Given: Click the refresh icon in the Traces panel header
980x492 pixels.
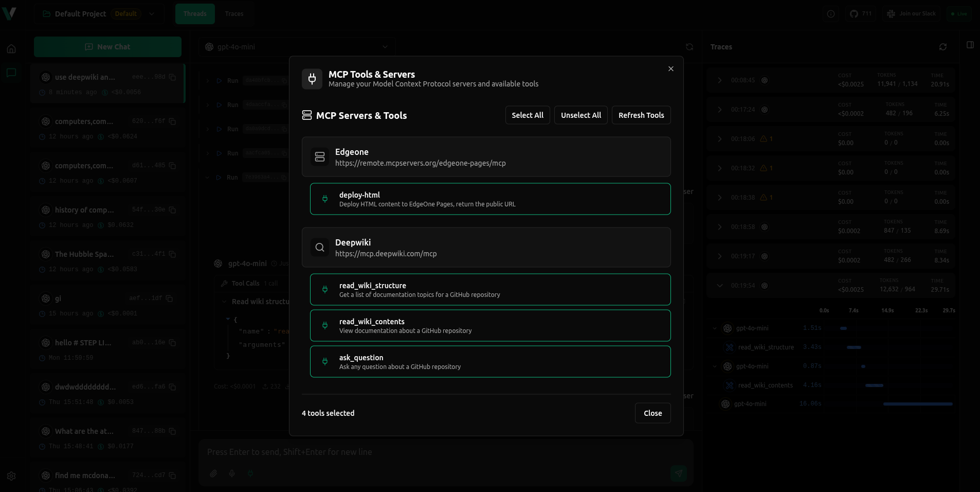Looking at the screenshot, I should coord(943,47).
